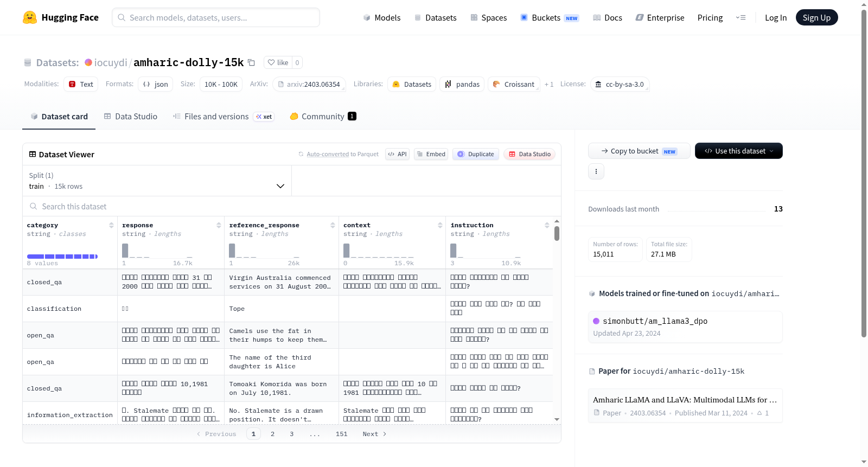This screenshot has width=868, height=467.
Task: Open the iocuydi owner link
Action: click(111, 62)
